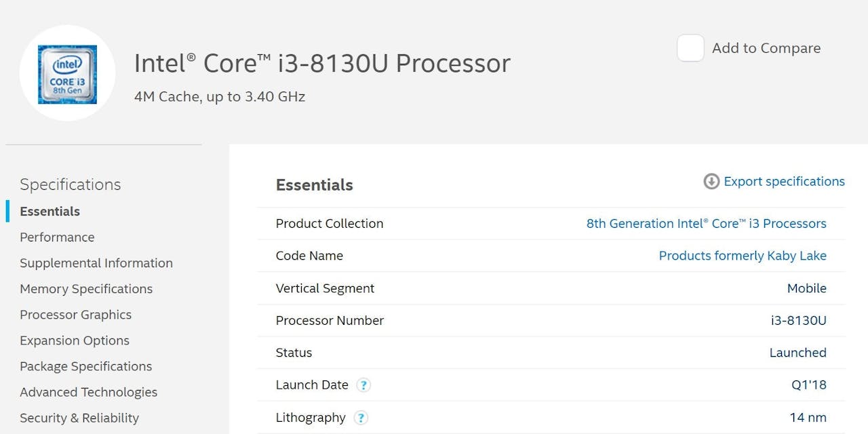Screen dimensions: 868x434
Task: Follow the Products formerly Kaby Lake link
Action: tap(743, 256)
